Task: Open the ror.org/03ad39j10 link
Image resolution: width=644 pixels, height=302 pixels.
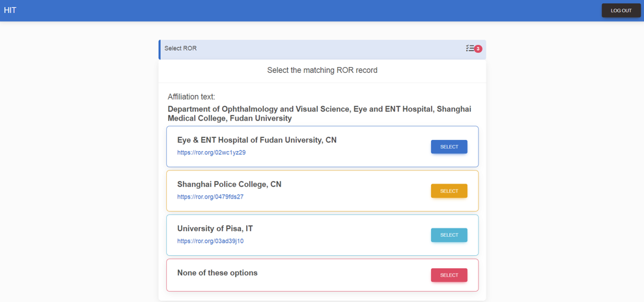Action: click(x=210, y=241)
